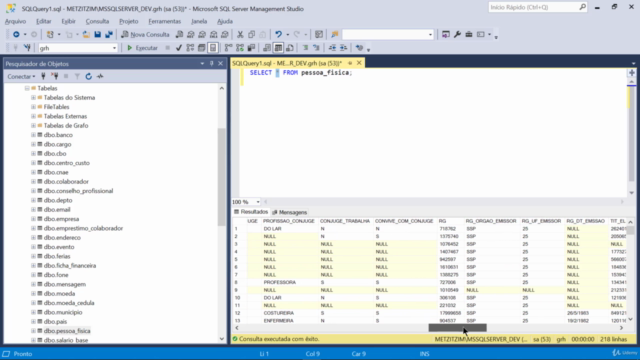Click the Undo arrow icon
This screenshot has width=640, height=360.
pos(278,35)
